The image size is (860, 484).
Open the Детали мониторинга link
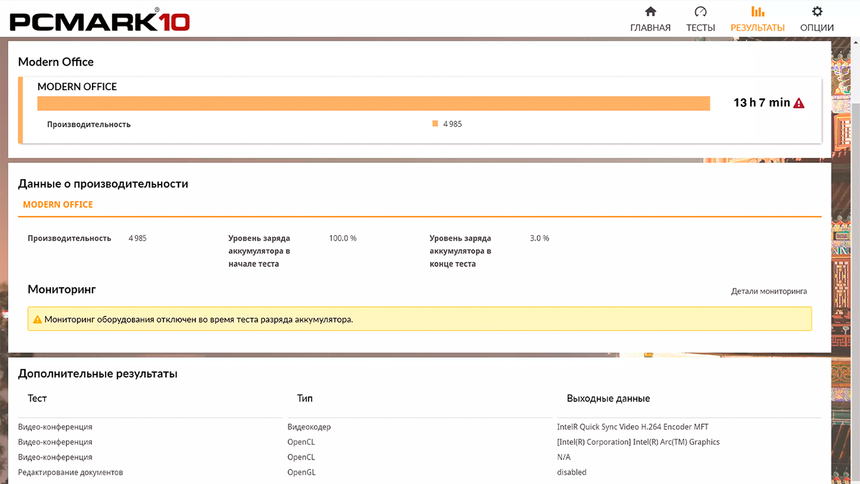[x=768, y=291]
